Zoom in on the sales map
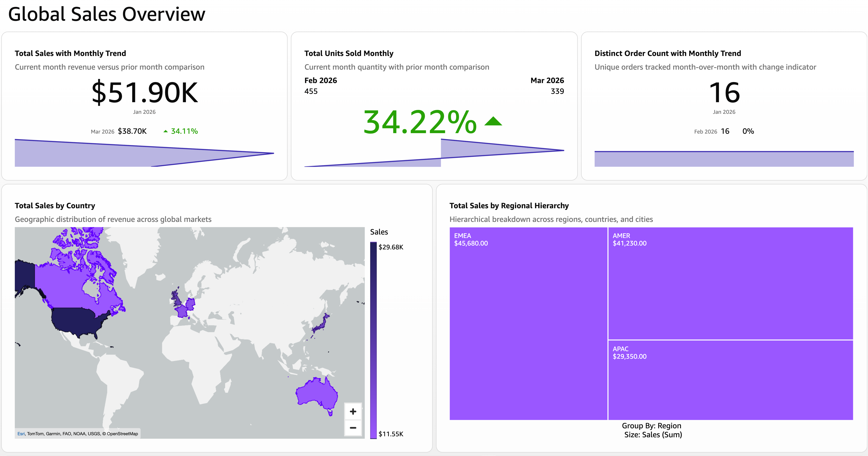This screenshot has width=868, height=456. coord(353,411)
